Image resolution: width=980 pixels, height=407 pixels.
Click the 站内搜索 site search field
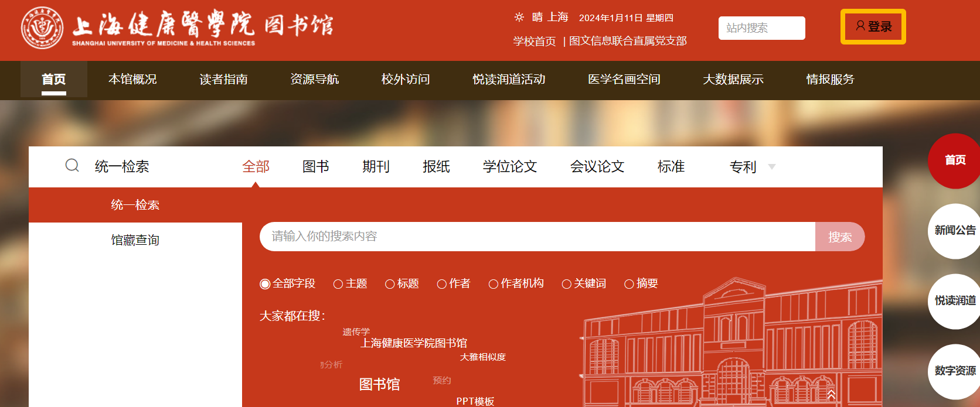(761, 28)
